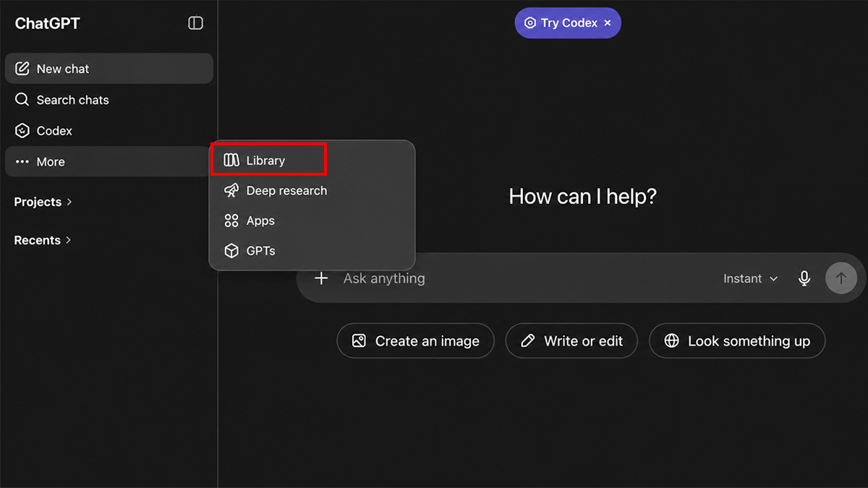Click the GPTs cube icon
Viewport: 868px width, 488px height.
point(231,251)
